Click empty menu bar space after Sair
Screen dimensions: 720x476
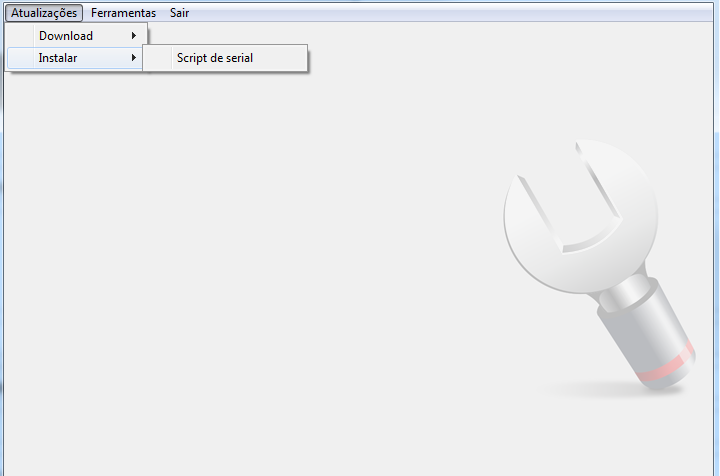(x=450, y=13)
